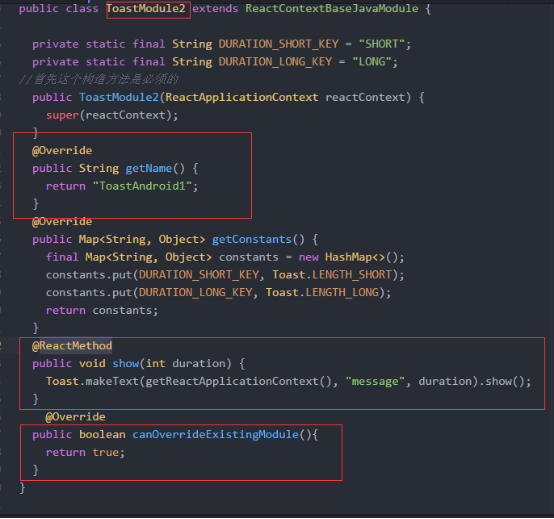Click the return constants; statement
Viewport: 554px width, 519px height.
[x=102, y=310]
